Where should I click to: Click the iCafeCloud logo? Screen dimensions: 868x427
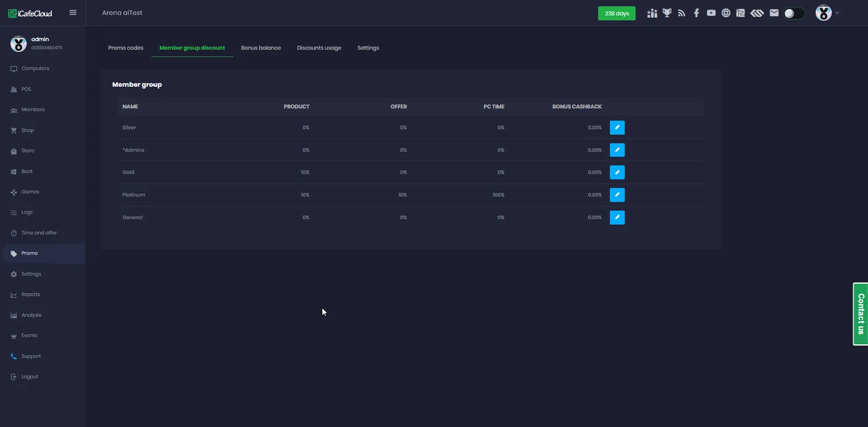30,13
